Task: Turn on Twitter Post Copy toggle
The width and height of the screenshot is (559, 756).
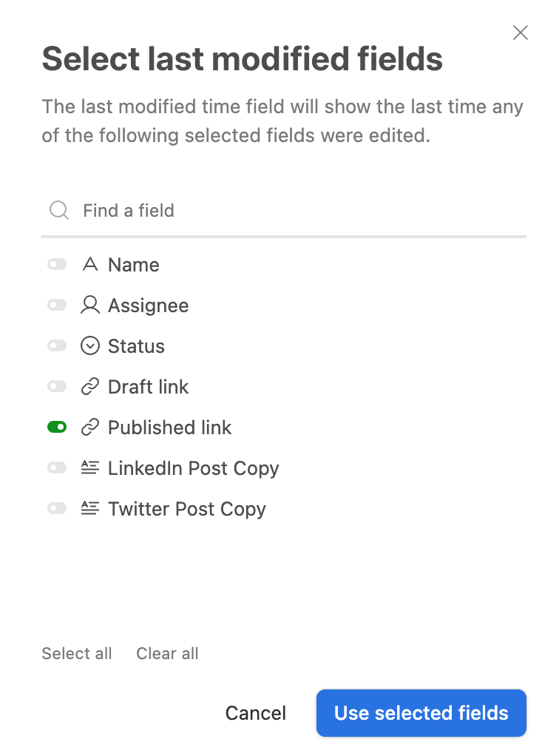Action: [57, 508]
